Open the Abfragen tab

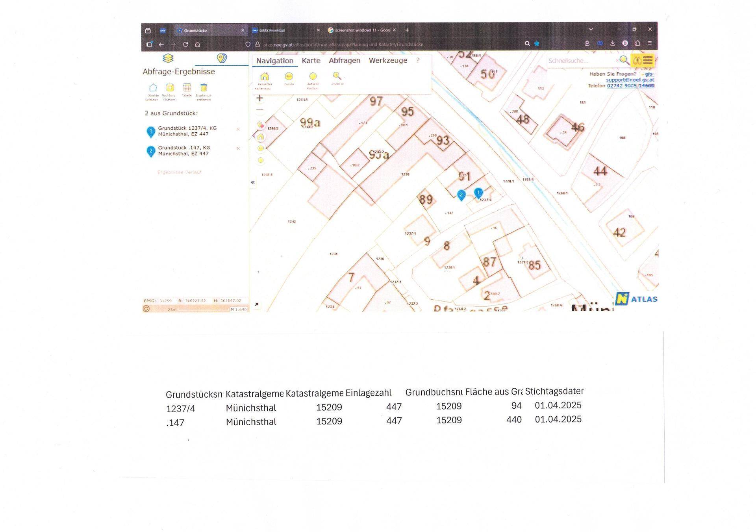345,61
